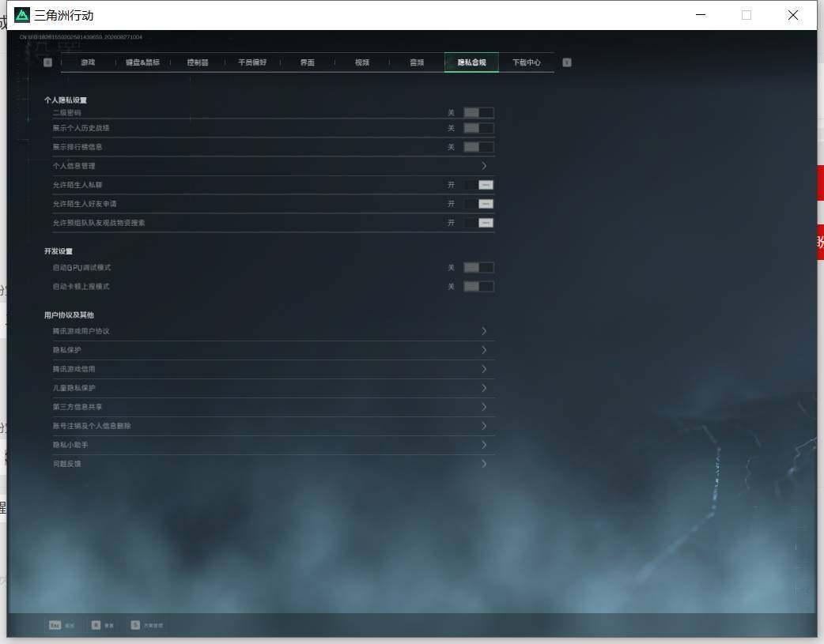Click the S key hint in bottom bar
824x644 pixels.
coord(146,625)
